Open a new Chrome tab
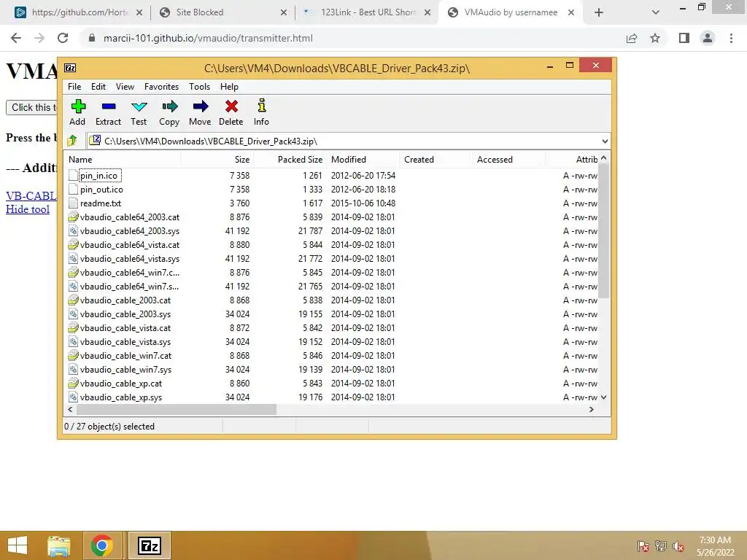The height and width of the screenshot is (560, 747). 599,12
